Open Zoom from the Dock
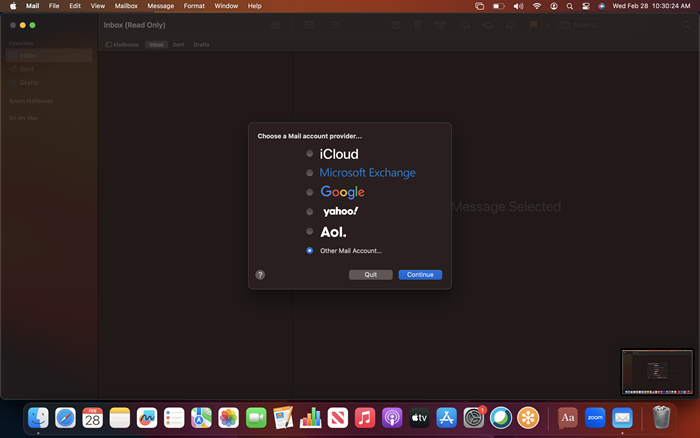The width and height of the screenshot is (700, 438). [x=595, y=418]
